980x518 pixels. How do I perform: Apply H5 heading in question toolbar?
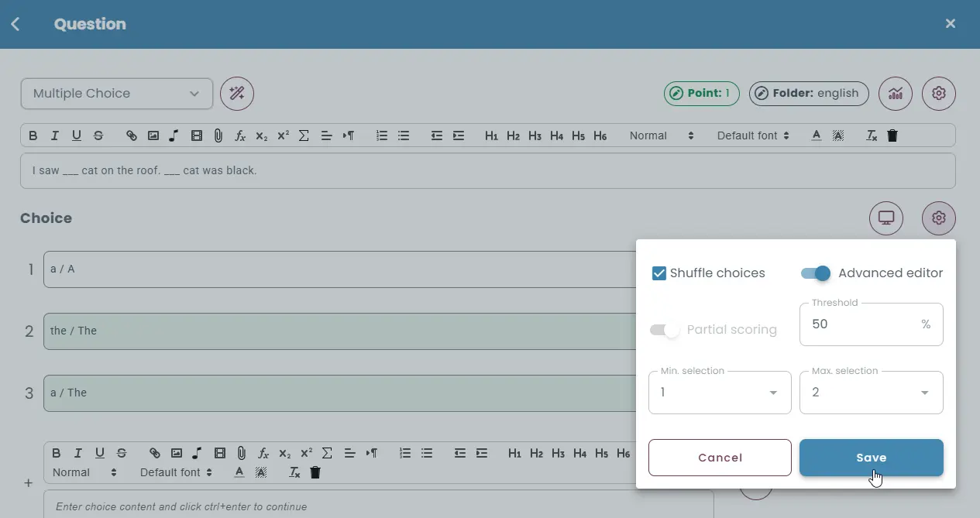coord(578,136)
